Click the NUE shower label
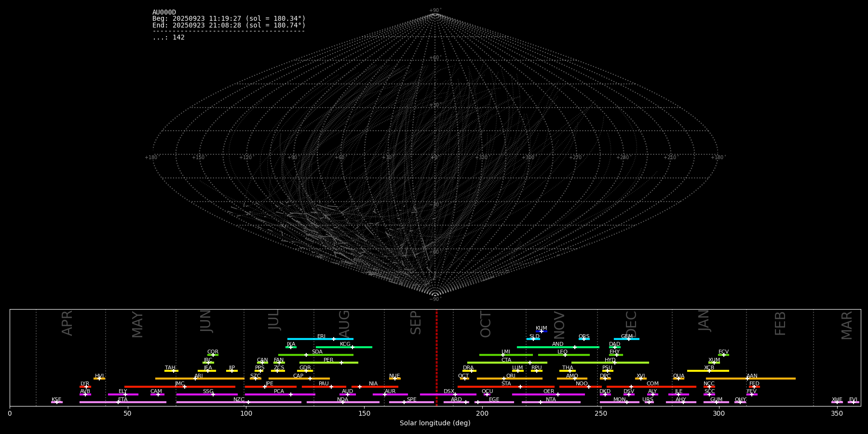Screen dimensions: 868x434 (x=394, y=376)
